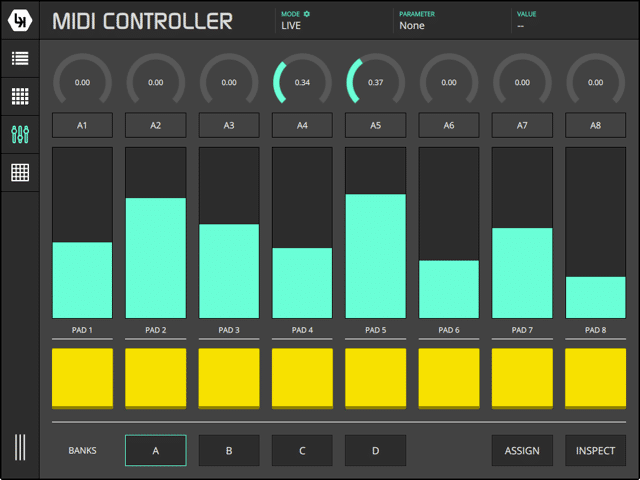640x480 pixels.
Task: Click the PAD 1 fader bar
Action: (x=82, y=233)
